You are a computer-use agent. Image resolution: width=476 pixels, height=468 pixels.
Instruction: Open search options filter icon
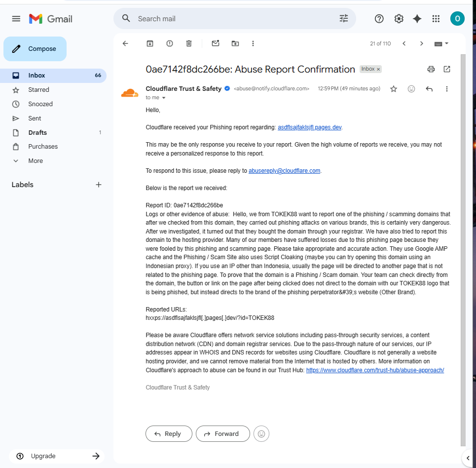(x=344, y=19)
